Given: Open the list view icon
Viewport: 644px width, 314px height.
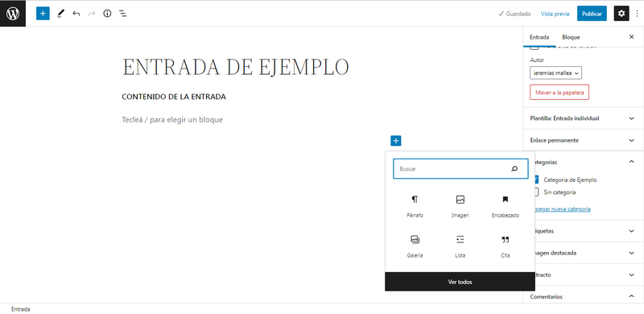Looking at the screenshot, I should pos(123,14).
